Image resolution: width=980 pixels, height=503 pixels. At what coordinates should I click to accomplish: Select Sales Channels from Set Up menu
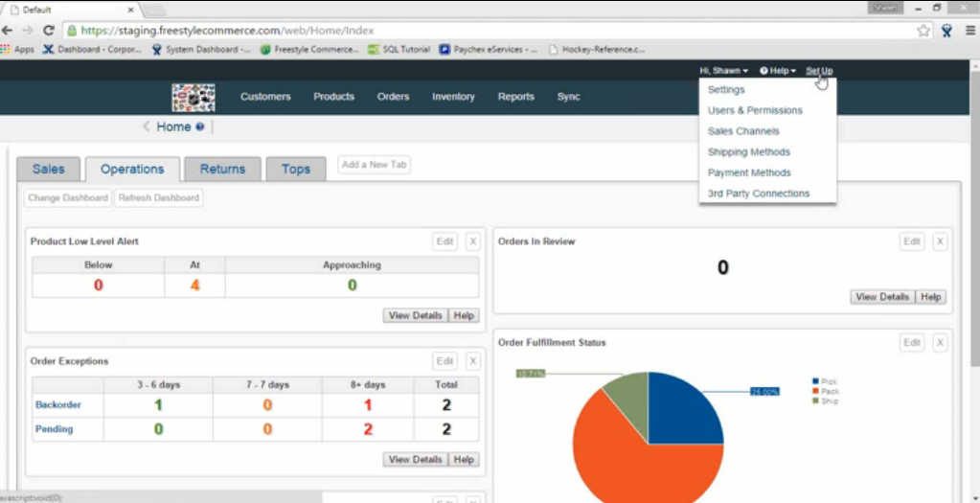click(742, 131)
